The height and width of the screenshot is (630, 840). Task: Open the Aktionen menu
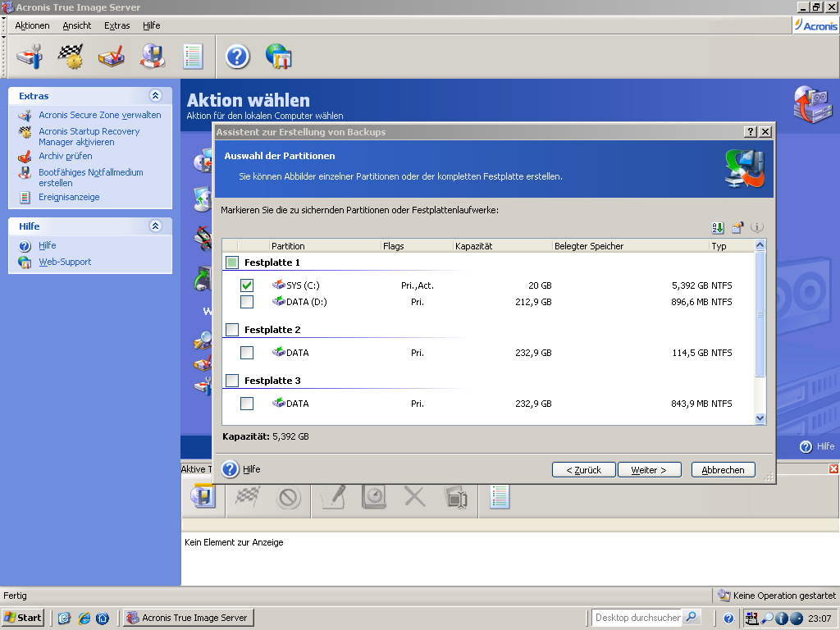click(32, 25)
